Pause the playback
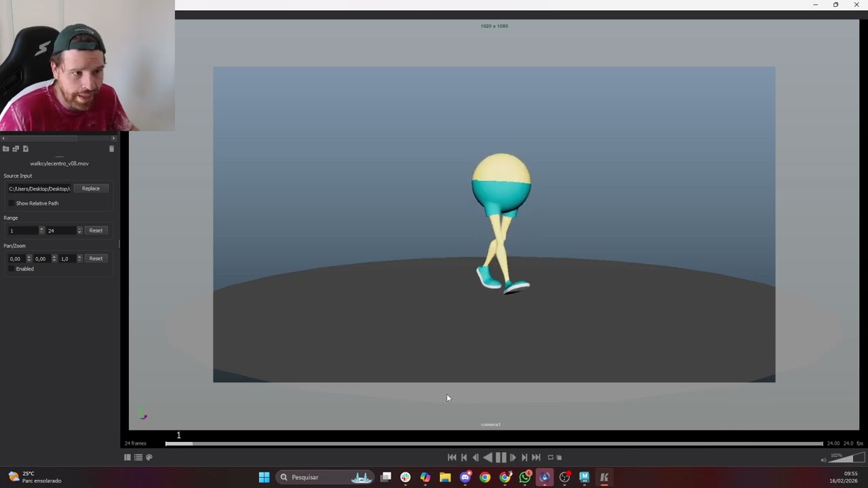The width and height of the screenshot is (868, 488). (500, 457)
